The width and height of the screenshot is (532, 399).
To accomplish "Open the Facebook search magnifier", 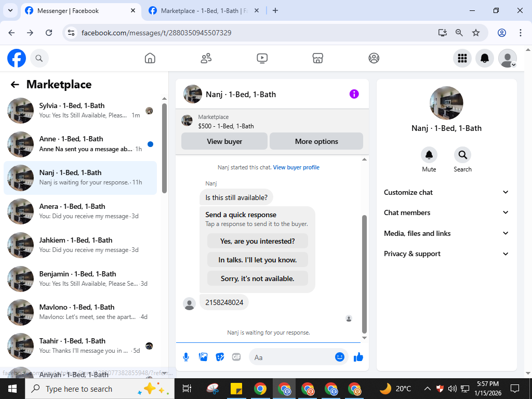I will pyautogui.click(x=39, y=58).
